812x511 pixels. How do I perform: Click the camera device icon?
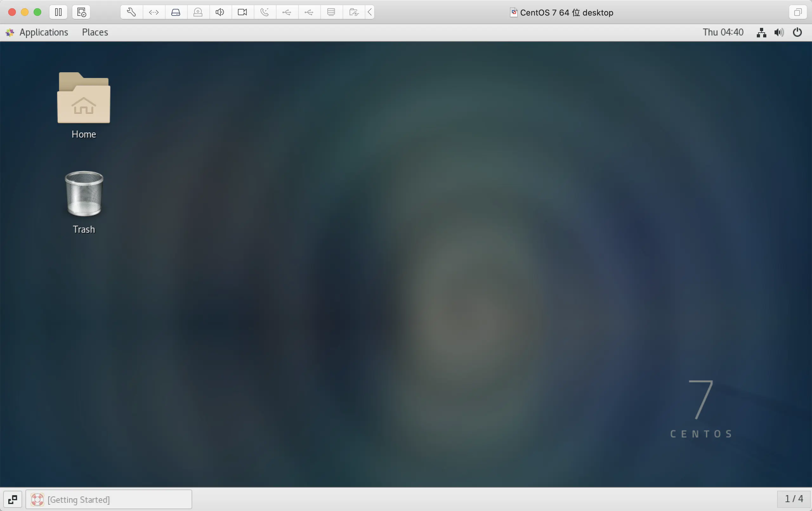point(242,12)
